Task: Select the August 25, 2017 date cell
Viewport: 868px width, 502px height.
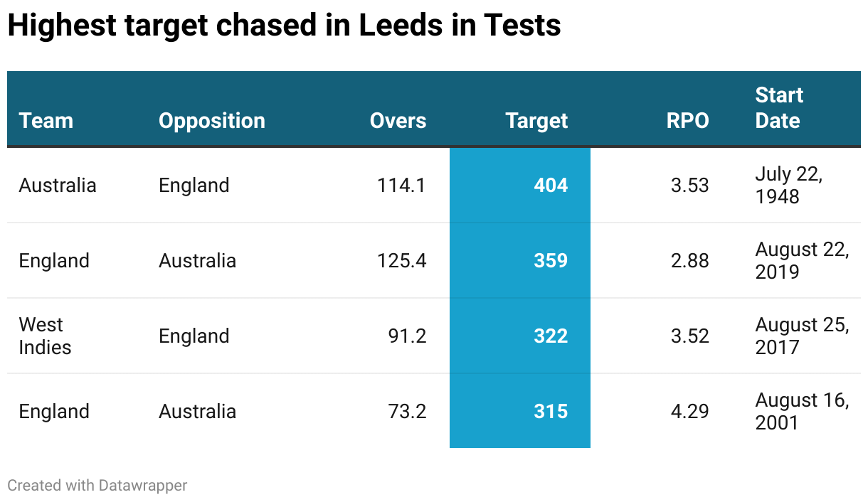Action: pyautogui.click(x=802, y=336)
